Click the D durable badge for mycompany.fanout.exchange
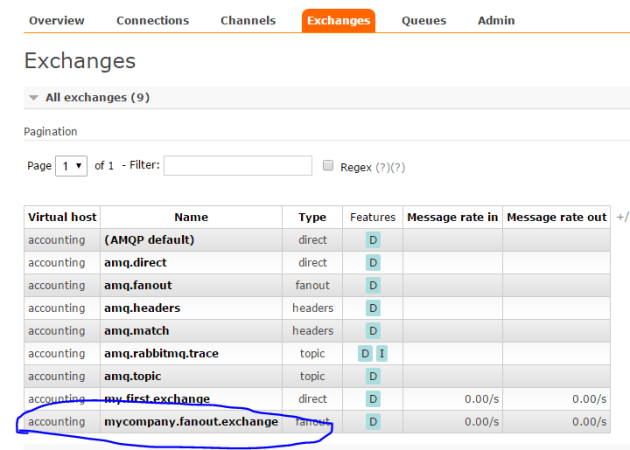630x450 pixels. pyautogui.click(x=373, y=422)
